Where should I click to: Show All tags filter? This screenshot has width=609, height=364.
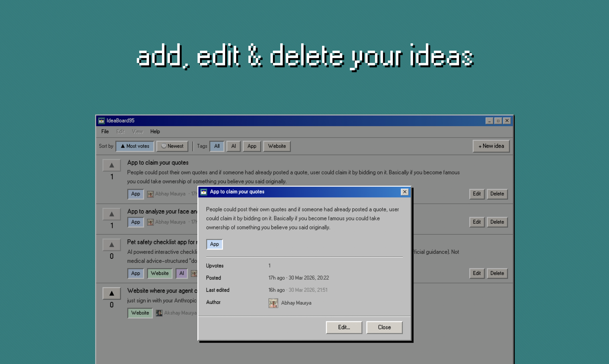[217, 146]
